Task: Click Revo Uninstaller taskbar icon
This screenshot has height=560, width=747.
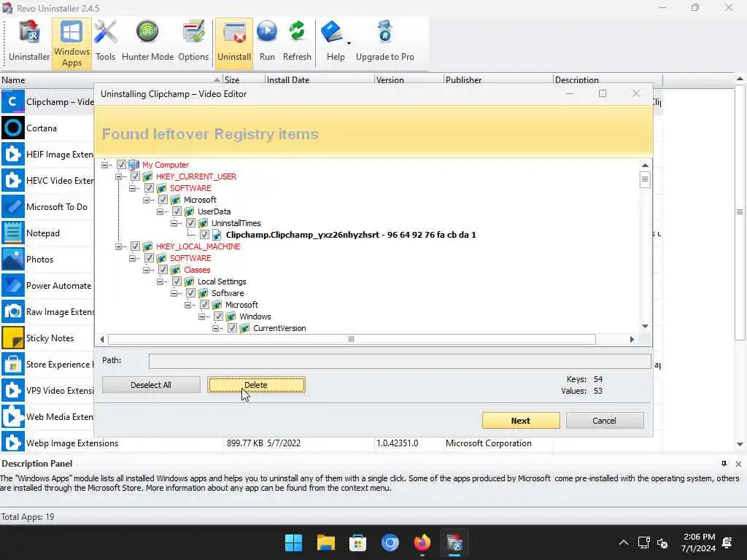Action: (x=454, y=542)
